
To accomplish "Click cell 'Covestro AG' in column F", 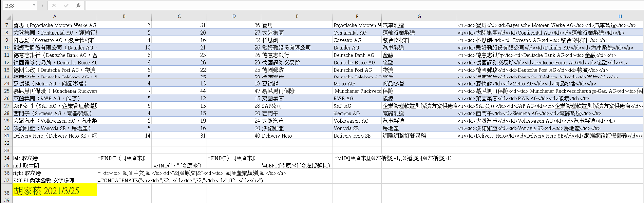I will point(357,40).
